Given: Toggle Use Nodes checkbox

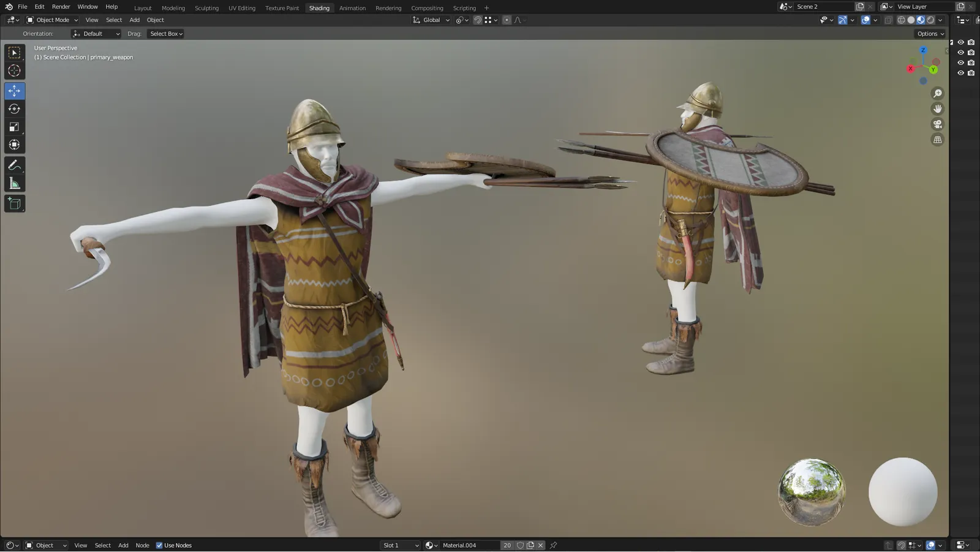Looking at the screenshot, I should coord(159,545).
